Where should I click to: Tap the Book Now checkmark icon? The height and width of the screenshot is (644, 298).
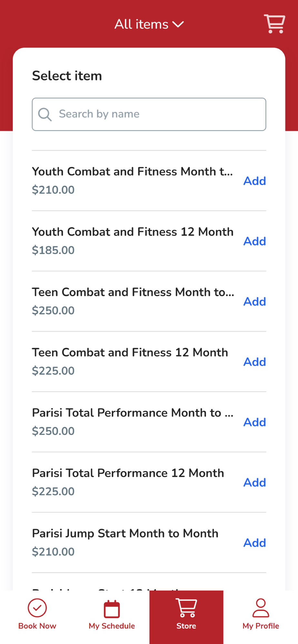(x=37, y=608)
